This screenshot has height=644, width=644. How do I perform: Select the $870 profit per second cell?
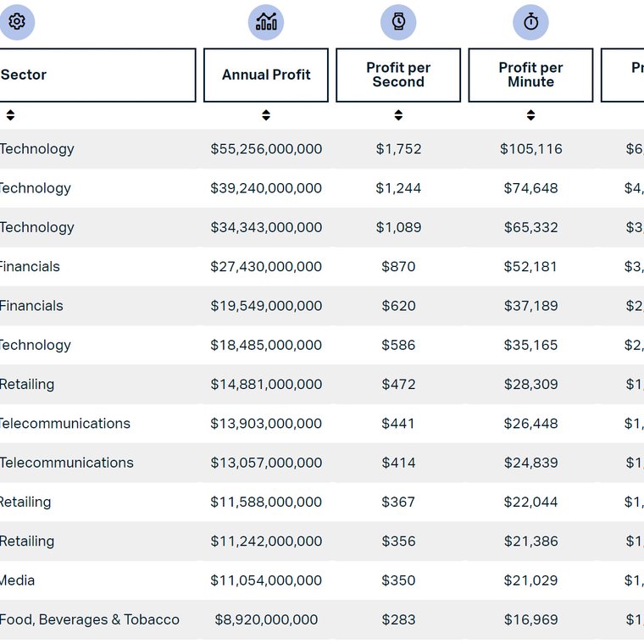(x=398, y=267)
